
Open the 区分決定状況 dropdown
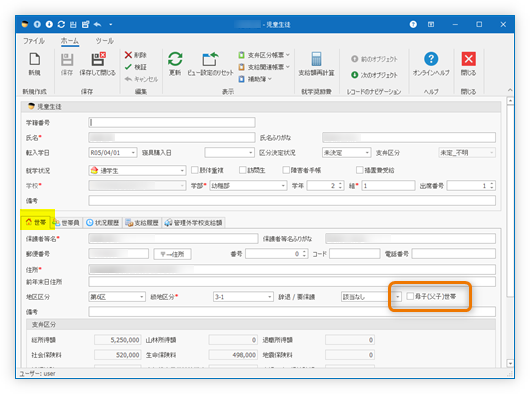point(367,153)
